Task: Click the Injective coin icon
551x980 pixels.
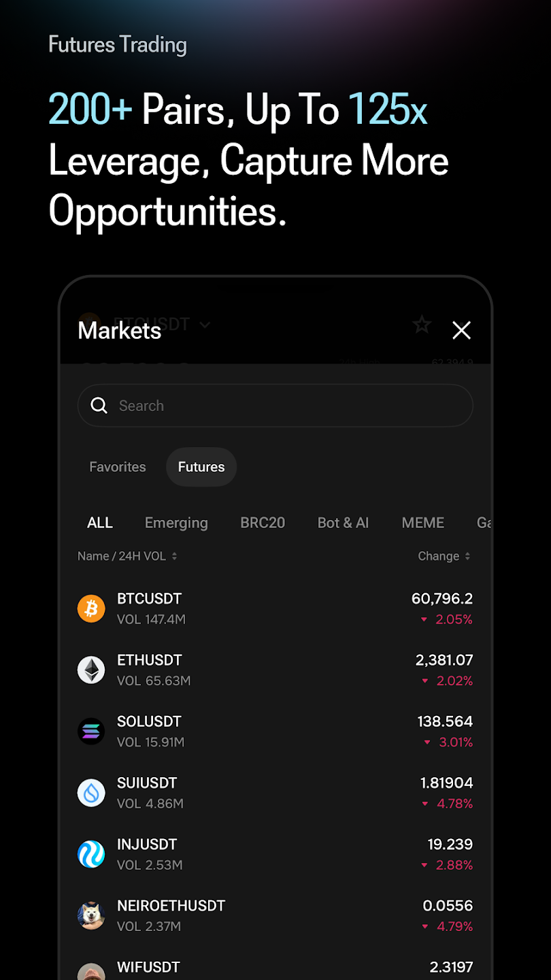Action: click(x=91, y=854)
